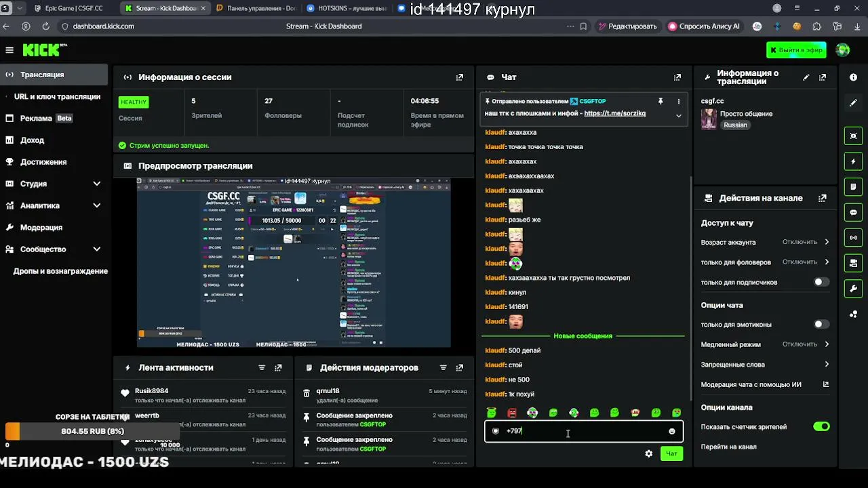Open Модерация чата с помощью ИИ
Image resolution: width=868 pixels, height=488 pixels.
765,384
